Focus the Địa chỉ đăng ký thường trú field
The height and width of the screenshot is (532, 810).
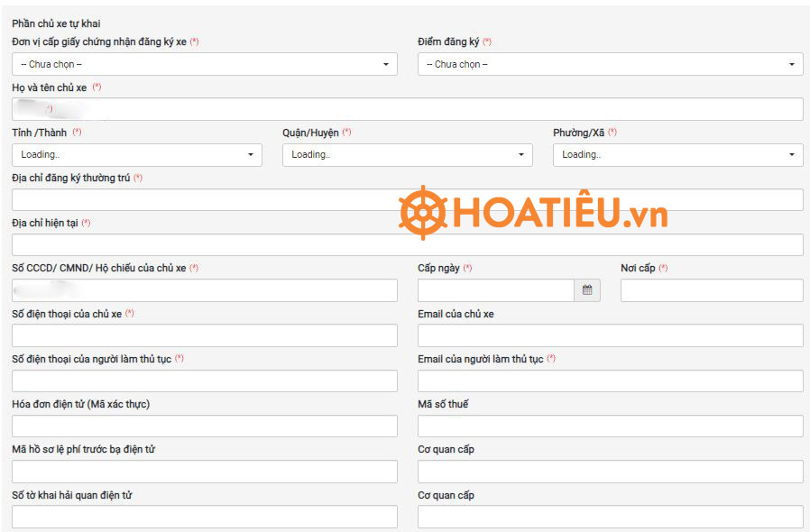click(407, 200)
